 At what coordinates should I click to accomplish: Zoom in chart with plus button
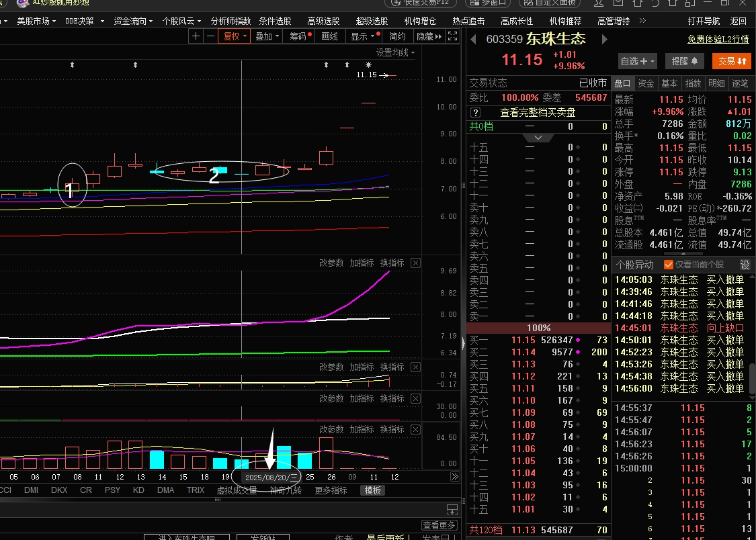point(196,36)
